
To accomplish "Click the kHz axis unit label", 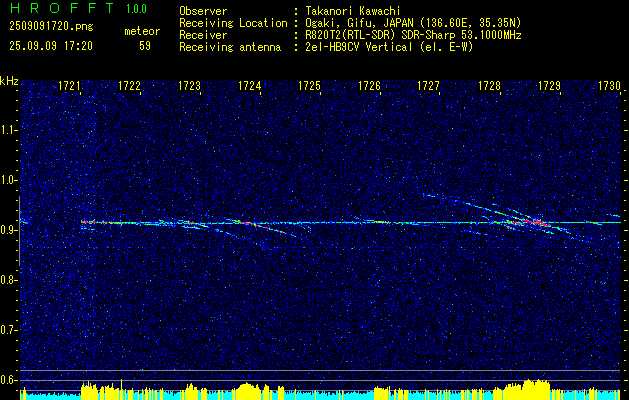I will click(9, 81).
